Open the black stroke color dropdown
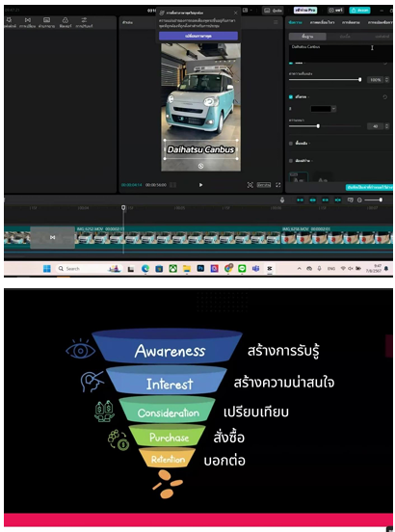Image resolution: width=395 pixels, height=532 pixels. click(323, 109)
